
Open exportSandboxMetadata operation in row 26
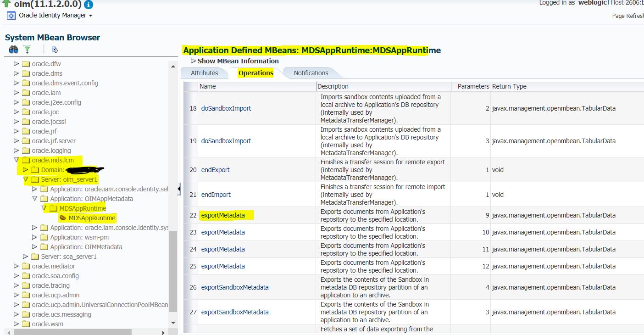pos(235,287)
